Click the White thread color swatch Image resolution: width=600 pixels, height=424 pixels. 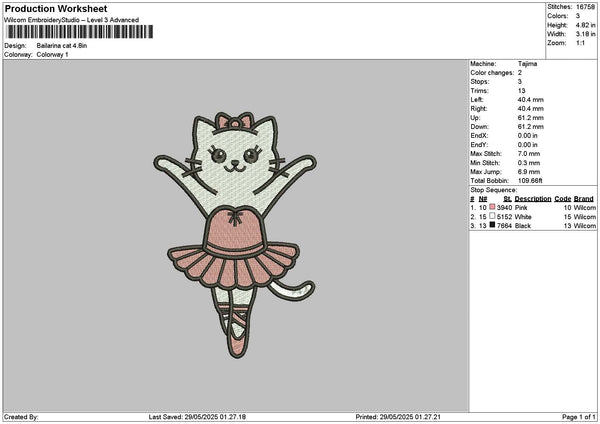[493, 217]
